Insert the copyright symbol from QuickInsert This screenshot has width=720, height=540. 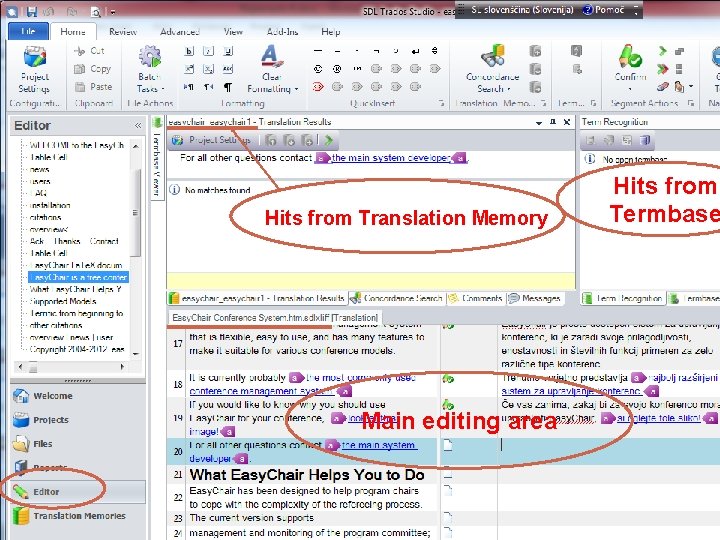318,69
